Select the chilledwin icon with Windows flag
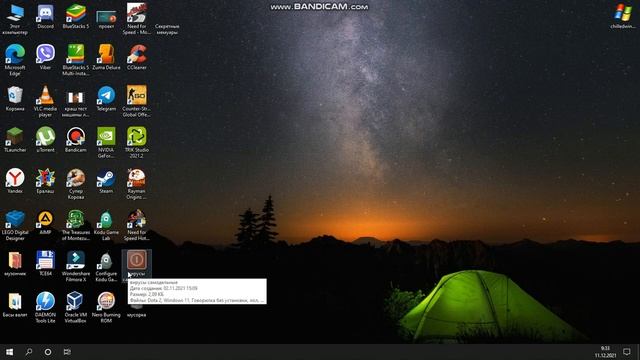 click(x=622, y=16)
